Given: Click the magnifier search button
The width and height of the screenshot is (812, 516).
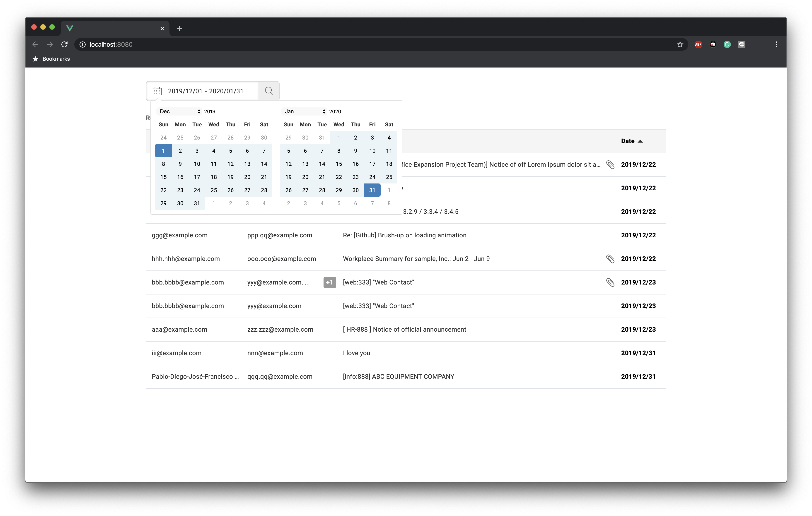Looking at the screenshot, I should pyautogui.click(x=269, y=91).
